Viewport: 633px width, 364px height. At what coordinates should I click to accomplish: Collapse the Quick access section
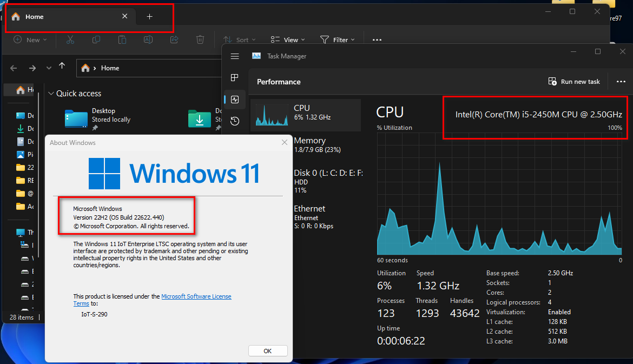(51, 94)
